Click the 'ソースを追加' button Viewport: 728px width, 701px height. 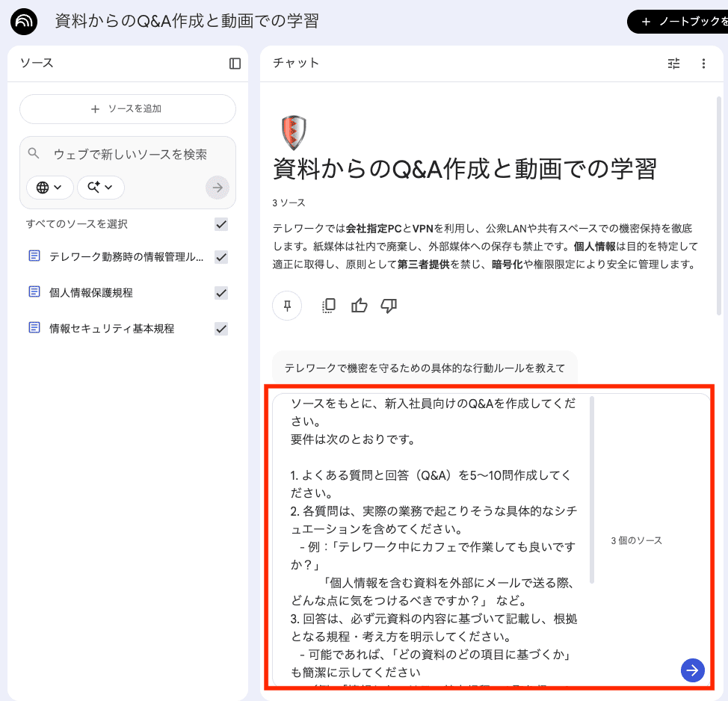tap(127, 109)
